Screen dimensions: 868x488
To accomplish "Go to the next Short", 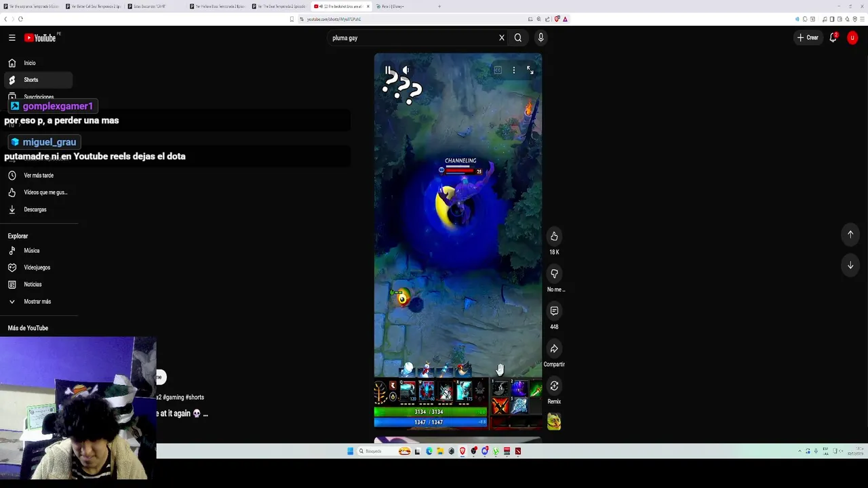I will click(850, 265).
